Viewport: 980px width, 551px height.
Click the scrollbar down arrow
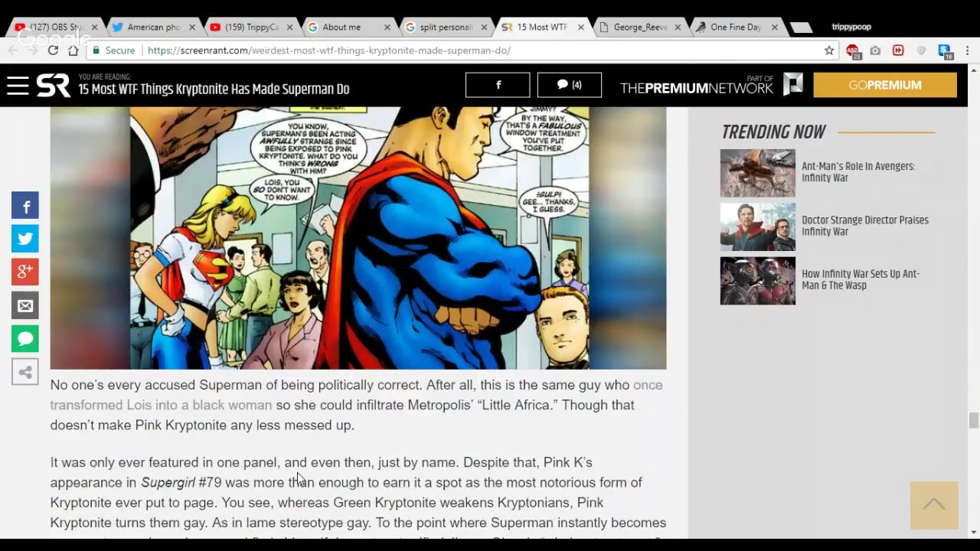click(973, 533)
